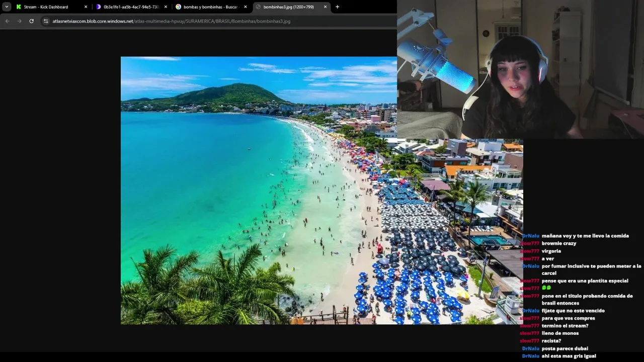Click the address bar URL
Screen dimensions: 644x362
pos(171,21)
